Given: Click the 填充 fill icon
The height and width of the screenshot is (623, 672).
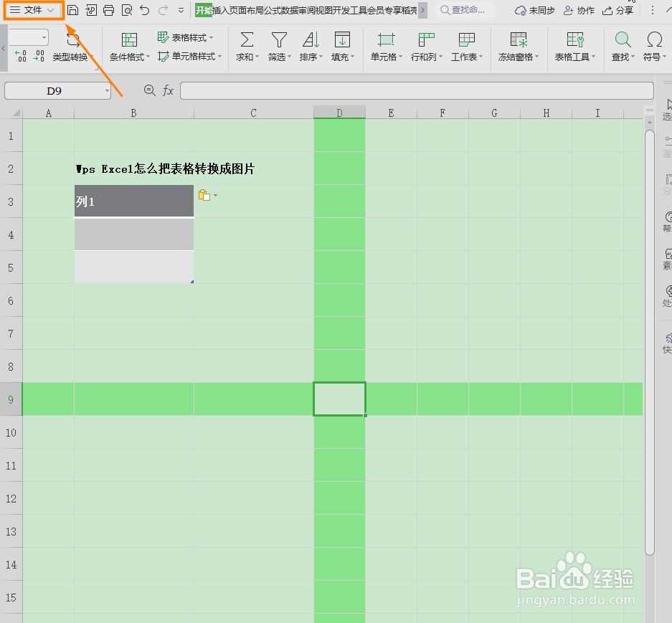Looking at the screenshot, I should point(342,39).
